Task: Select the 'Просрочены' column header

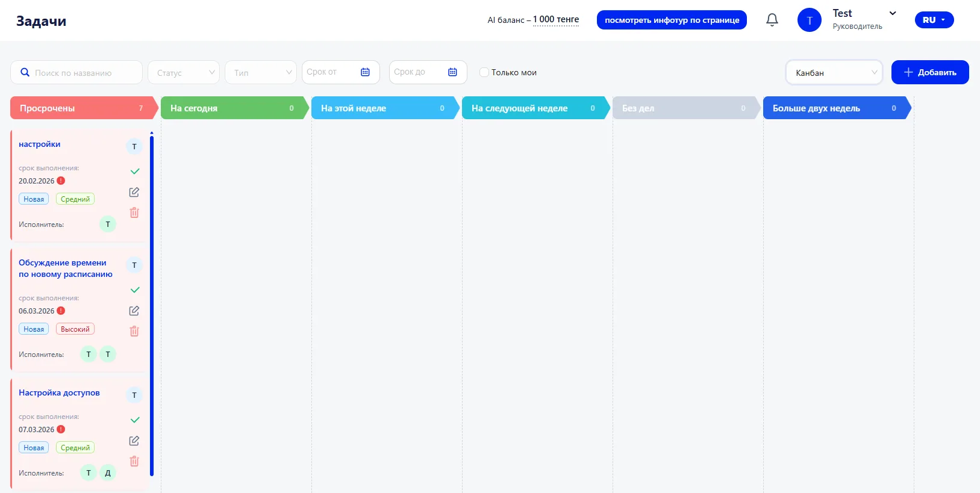Action: pyautogui.click(x=84, y=108)
